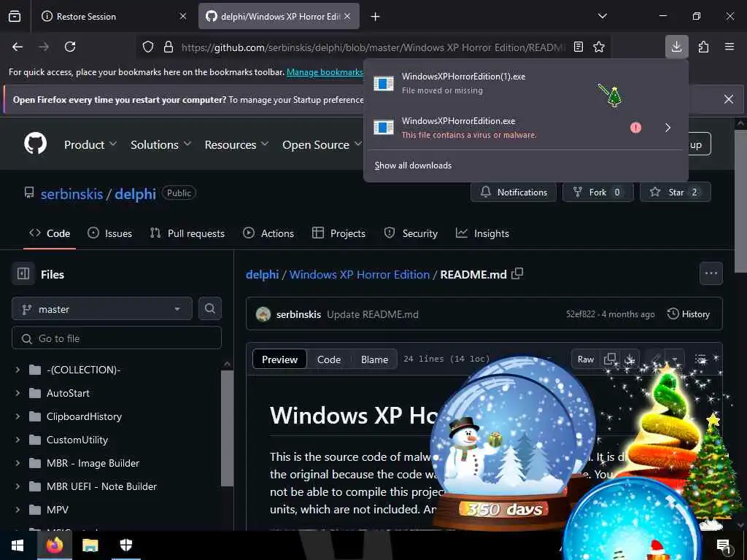Screen dimensions: 747x560
Task: Expand the Resources menu
Action: [x=236, y=144]
